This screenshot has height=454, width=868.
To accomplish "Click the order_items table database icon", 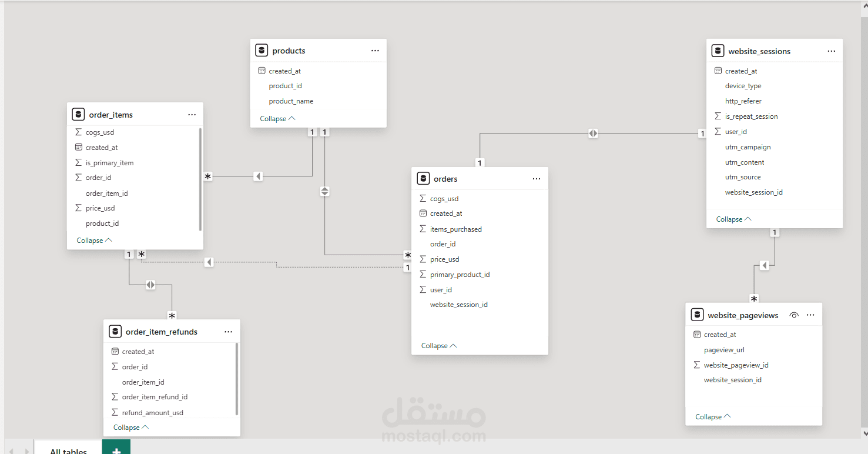I will point(78,115).
